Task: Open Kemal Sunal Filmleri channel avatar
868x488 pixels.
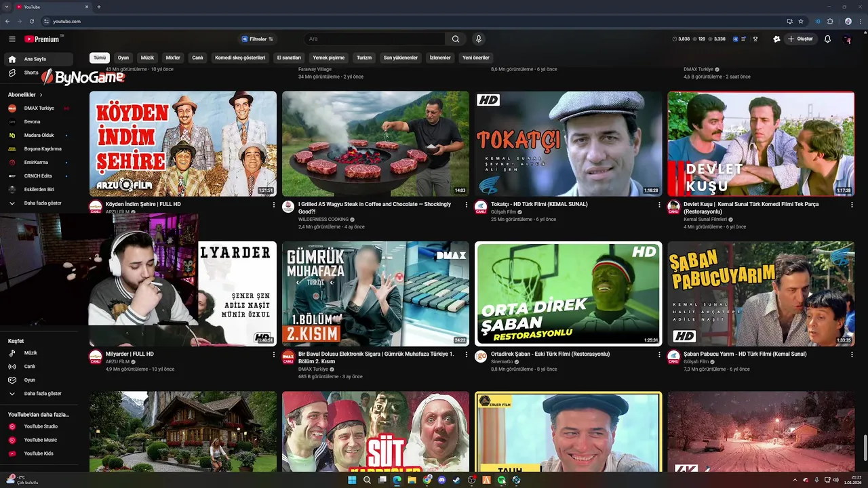Action: pos(673,207)
